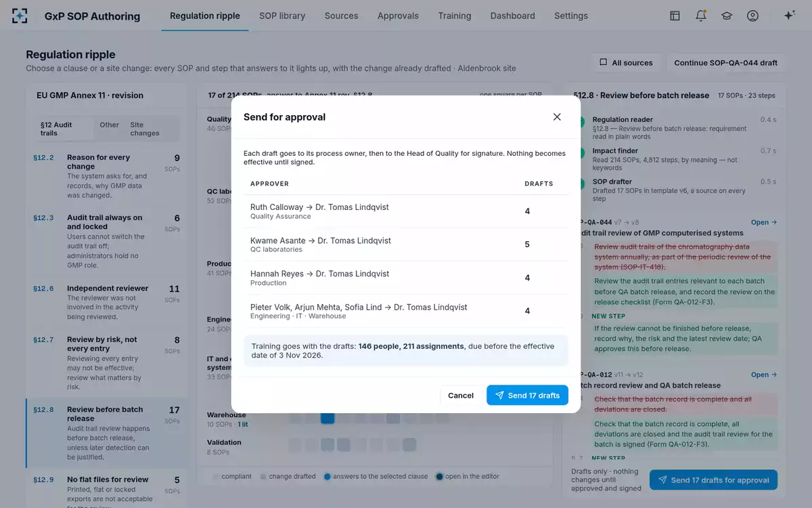Viewport: 812px width, 508px height.
Task: Click the Send for approval dialog title
Action: tap(284, 117)
